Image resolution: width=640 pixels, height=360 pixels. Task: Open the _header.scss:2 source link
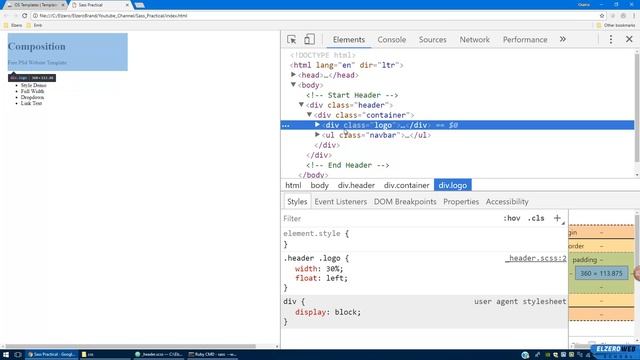(x=536, y=258)
